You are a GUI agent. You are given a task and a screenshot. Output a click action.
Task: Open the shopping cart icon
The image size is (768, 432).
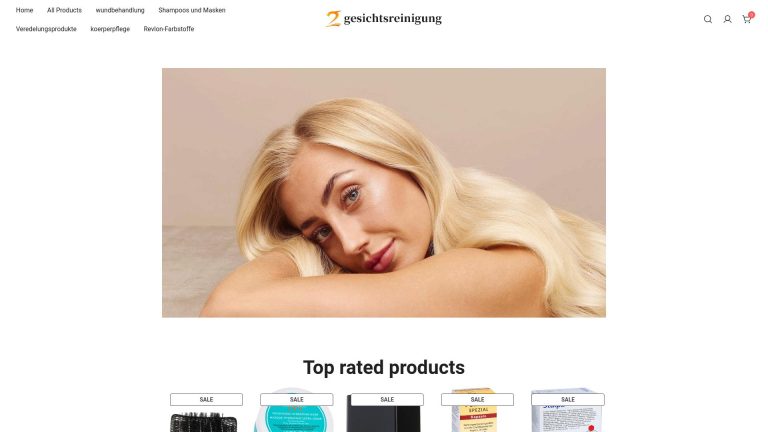tap(747, 19)
